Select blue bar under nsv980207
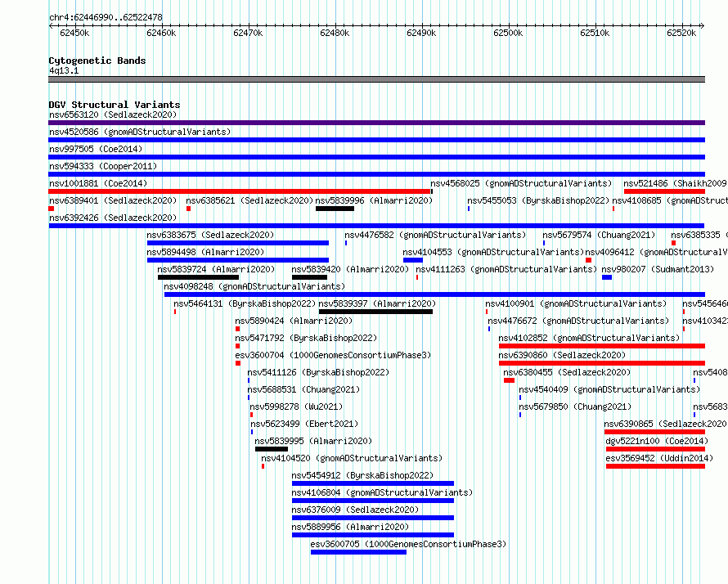The height and width of the screenshot is (584, 728). point(607,277)
